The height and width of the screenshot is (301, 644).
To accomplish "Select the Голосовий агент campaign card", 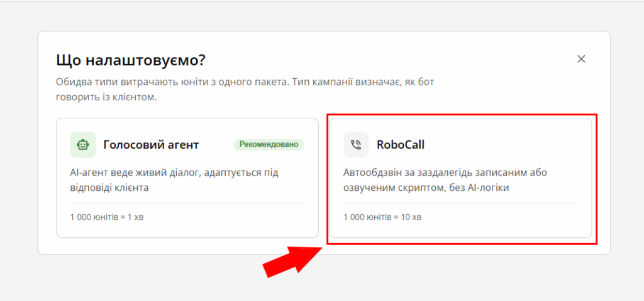I will [x=187, y=178].
